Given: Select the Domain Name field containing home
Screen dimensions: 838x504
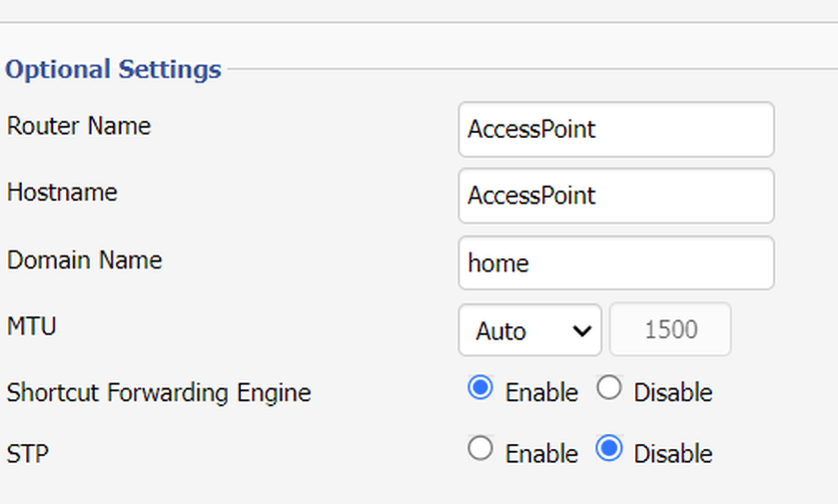Looking at the screenshot, I should click(616, 263).
